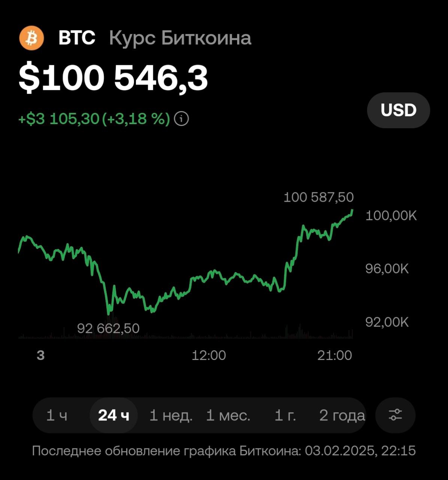Viewport: 448px width, 480px height.
Task: Click the 96,00K price axis label
Action: [387, 269]
